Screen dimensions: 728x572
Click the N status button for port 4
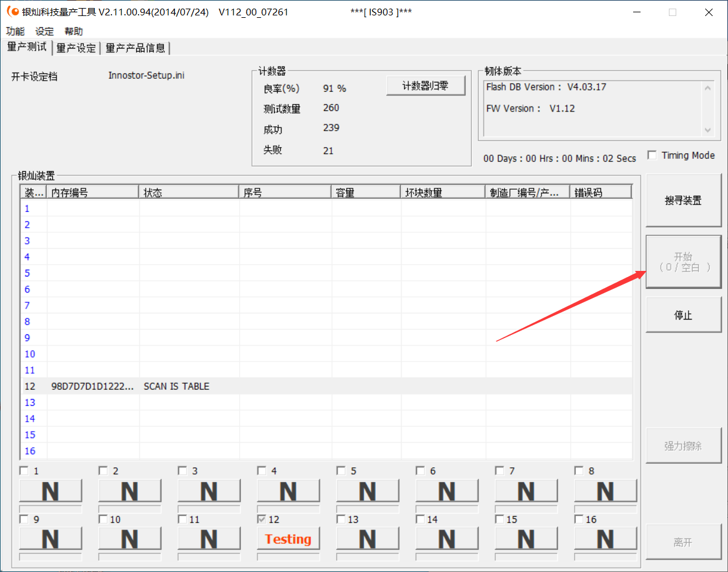pos(288,491)
